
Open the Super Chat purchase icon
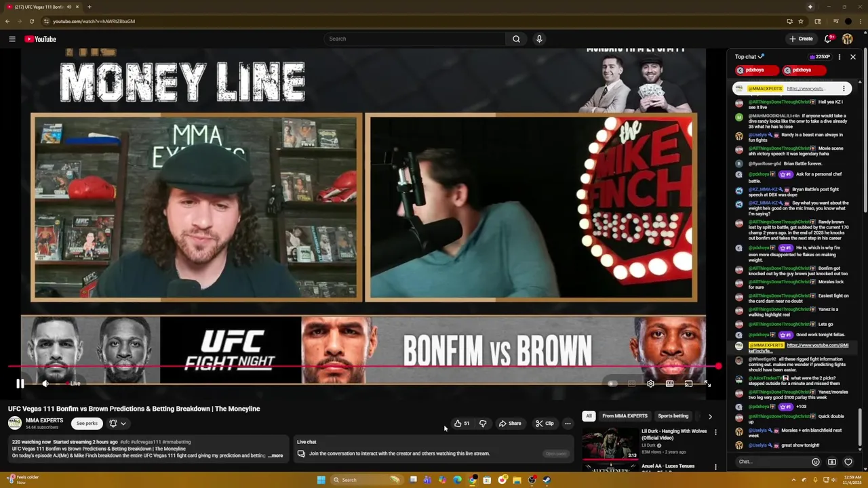(x=832, y=462)
